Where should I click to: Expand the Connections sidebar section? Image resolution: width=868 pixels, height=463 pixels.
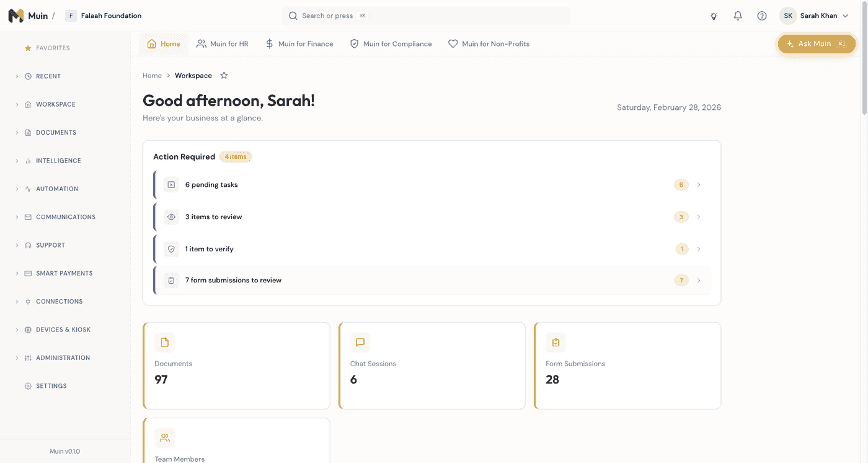click(17, 302)
